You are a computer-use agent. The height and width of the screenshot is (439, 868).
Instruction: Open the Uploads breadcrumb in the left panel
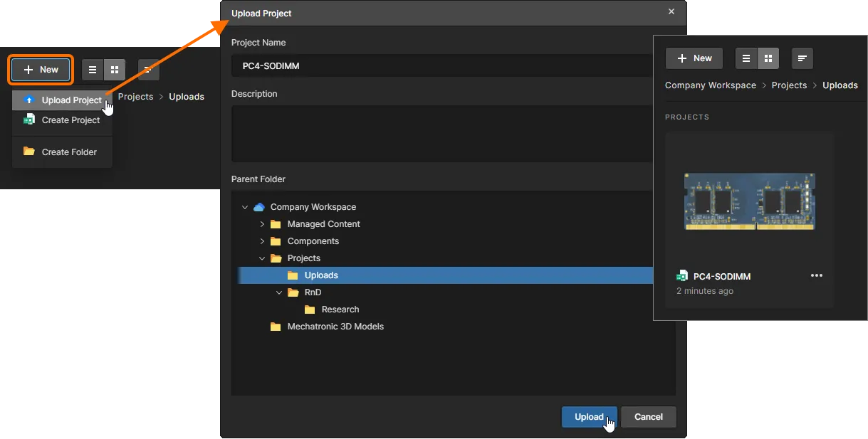187,97
